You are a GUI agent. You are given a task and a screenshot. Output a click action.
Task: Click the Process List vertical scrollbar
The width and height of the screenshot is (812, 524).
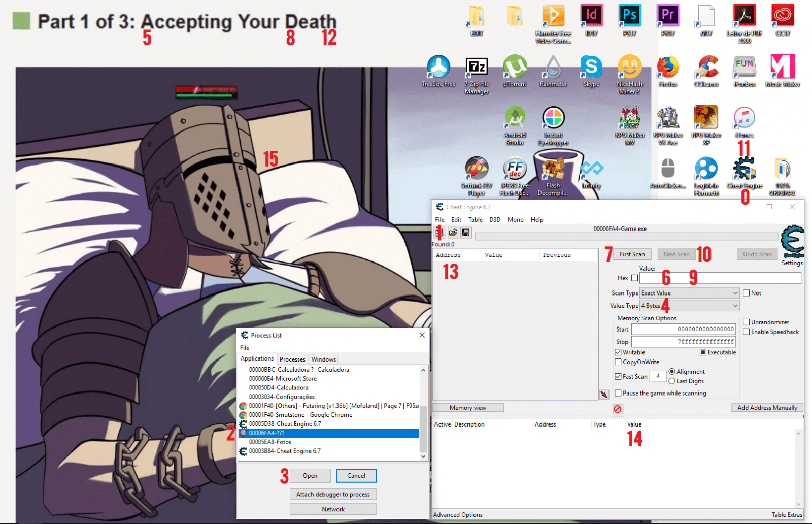423,413
